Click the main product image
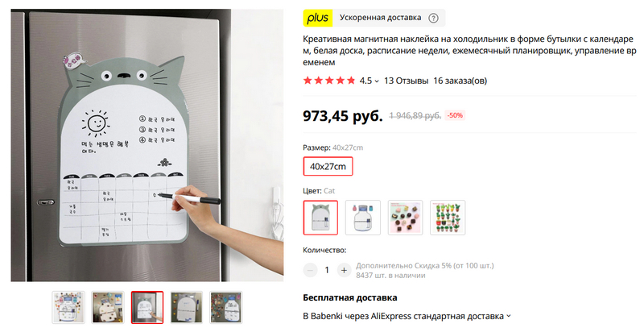 (x=147, y=145)
